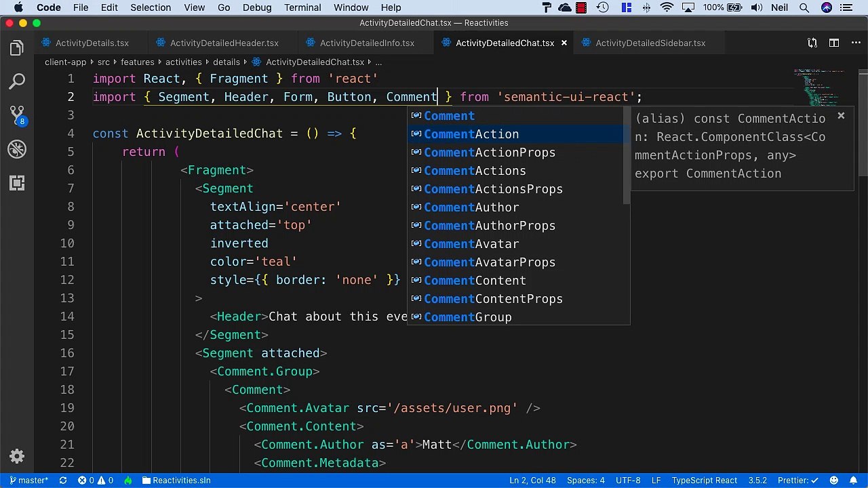Open Spotlight search in macOS menu bar
The image size is (868, 488).
tap(804, 7)
